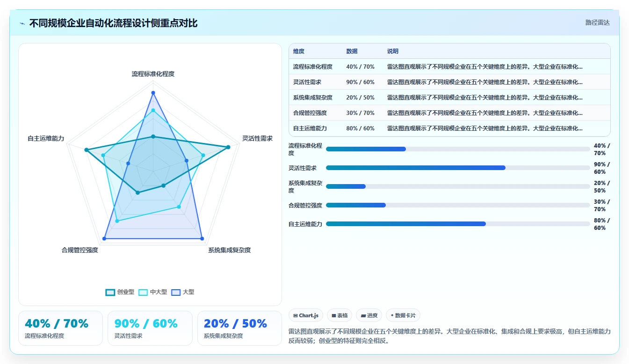
Task: Toggle the 创业型 series in chart legend
Action: click(x=120, y=292)
